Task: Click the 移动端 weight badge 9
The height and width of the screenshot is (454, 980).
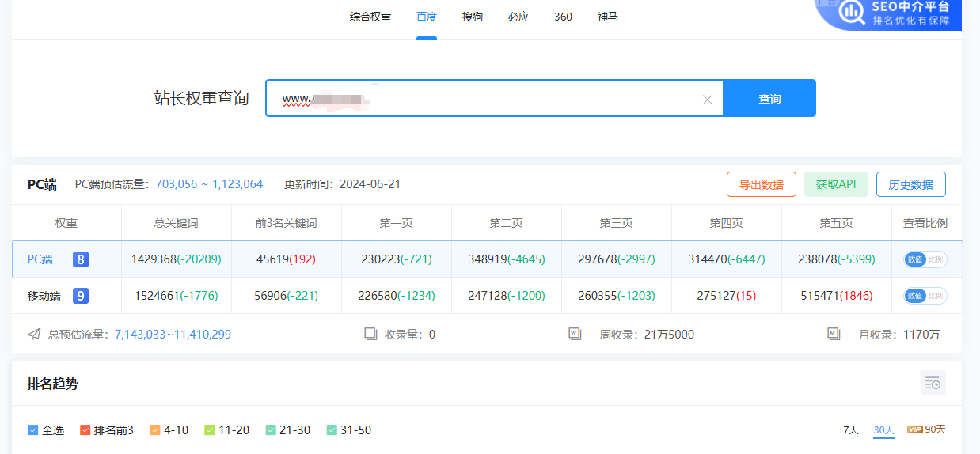Action: pos(81,296)
